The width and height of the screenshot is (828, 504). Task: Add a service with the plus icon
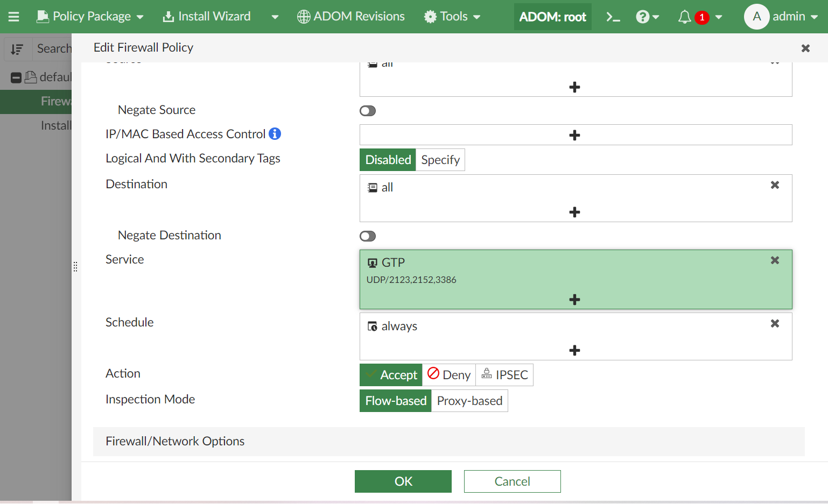(574, 300)
